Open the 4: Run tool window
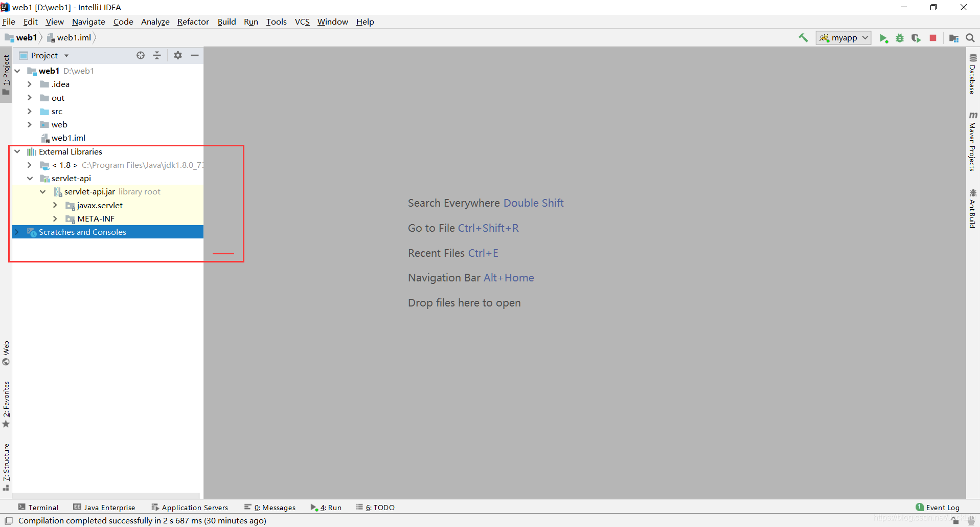Viewport: 980px width, 527px height. tap(326, 508)
